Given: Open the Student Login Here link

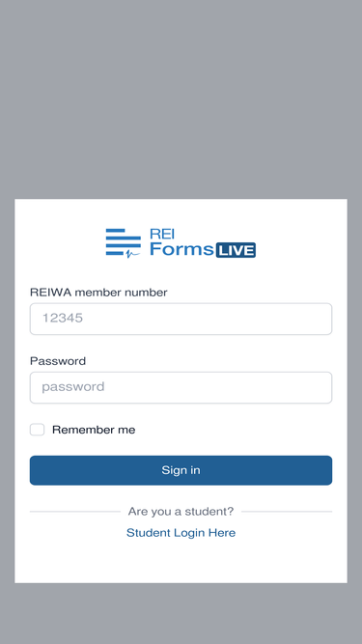Looking at the screenshot, I should tap(181, 533).
